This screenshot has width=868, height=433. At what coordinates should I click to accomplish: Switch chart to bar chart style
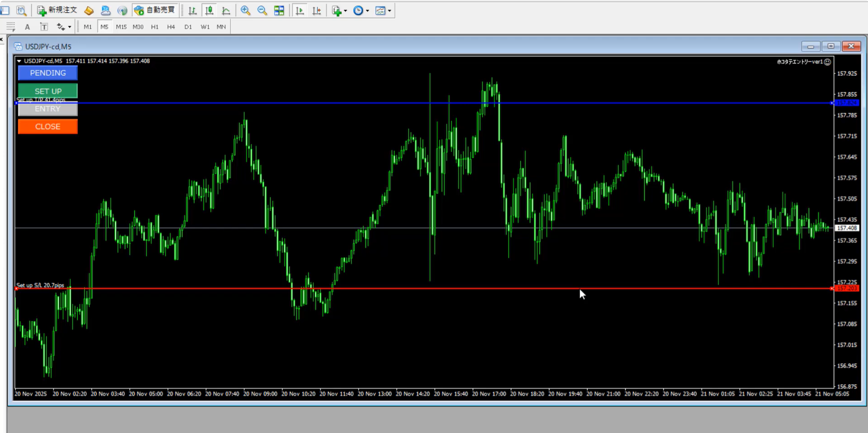[192, 11]
